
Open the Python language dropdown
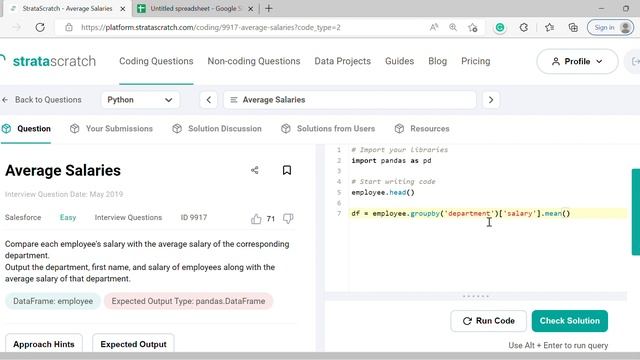point(140,100)
